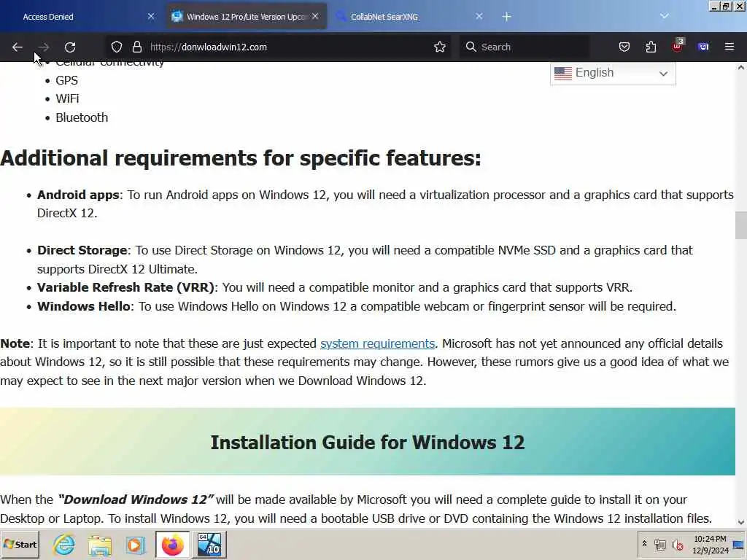Click the GPS list item

coord(66,80)
